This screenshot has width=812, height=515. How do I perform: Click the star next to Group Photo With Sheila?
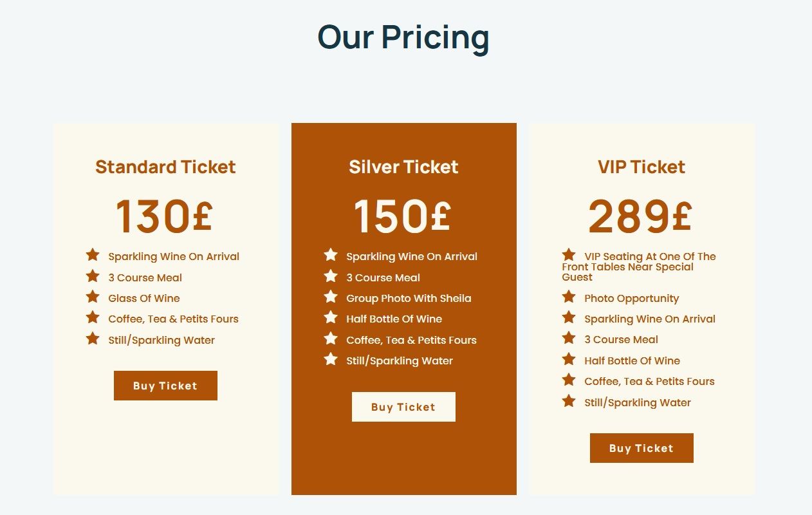pos(330,297)
